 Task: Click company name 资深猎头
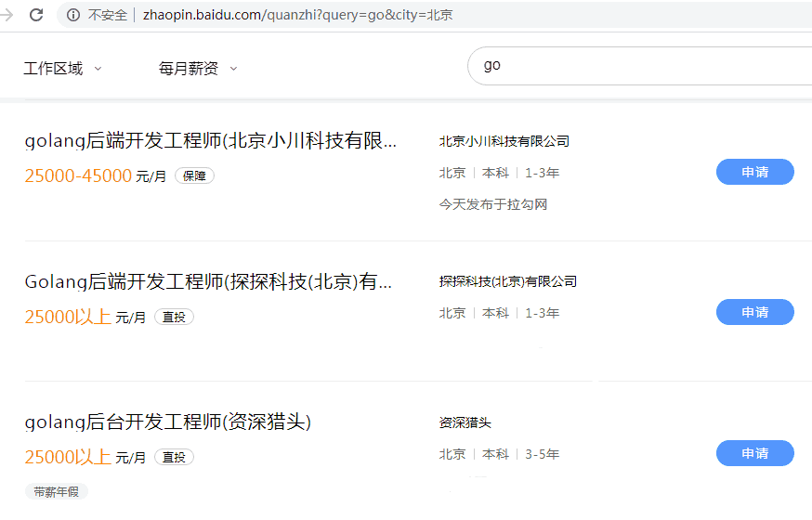click(465, 422)
